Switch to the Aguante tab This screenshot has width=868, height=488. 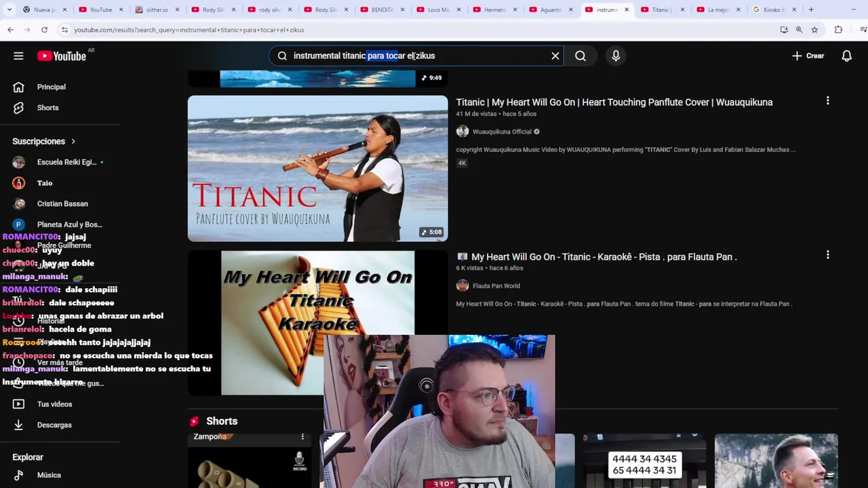[x=551, y=9]
